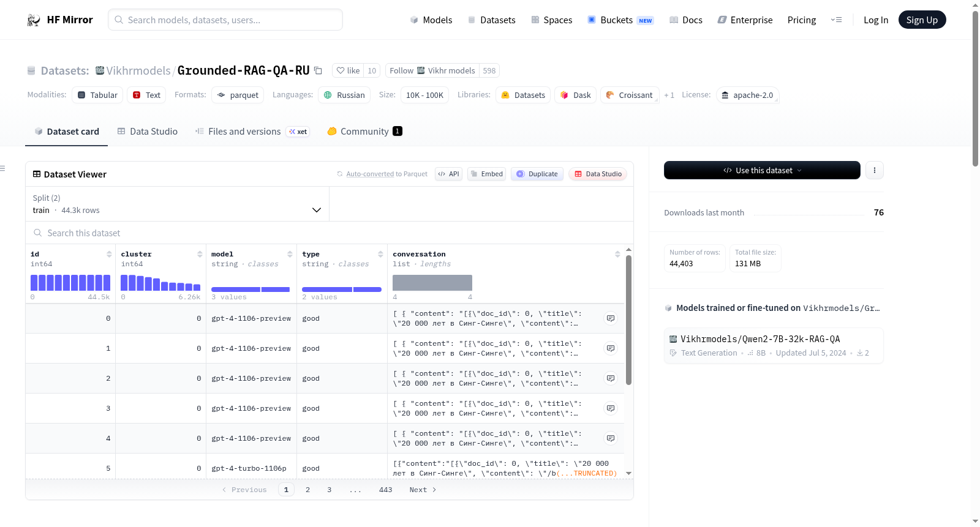
Task: Click the Vikhrmodels organization avatar icon
Action: (x=100, y=70)
